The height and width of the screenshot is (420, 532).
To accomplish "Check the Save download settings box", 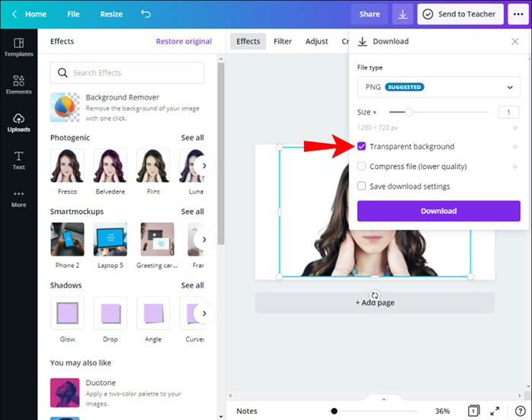I will point(362,186).
